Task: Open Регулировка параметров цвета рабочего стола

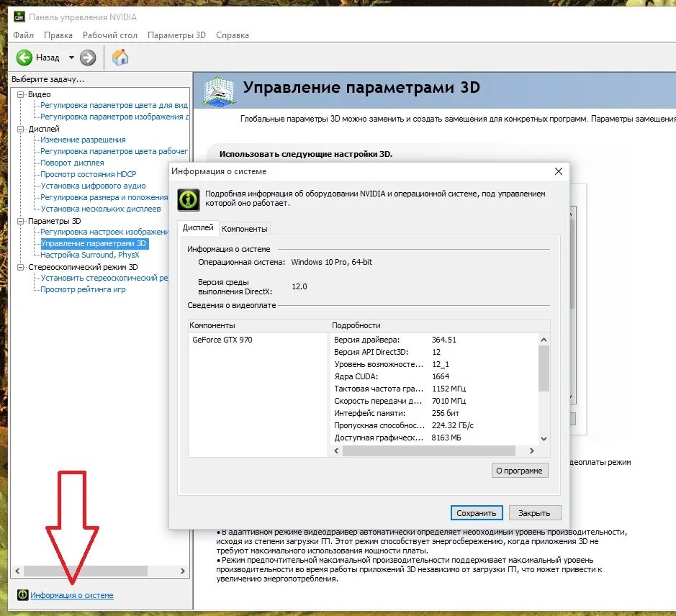Action: point(114,151)
